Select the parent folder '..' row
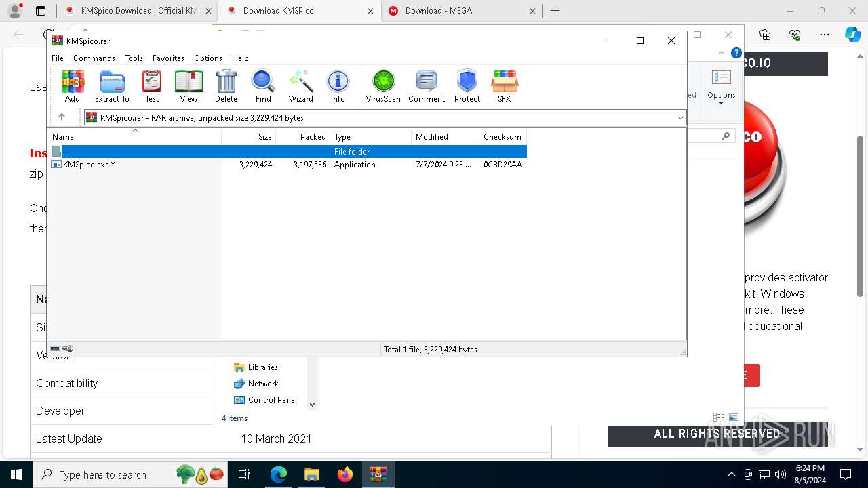868x488 pixels. pos(288,152)
